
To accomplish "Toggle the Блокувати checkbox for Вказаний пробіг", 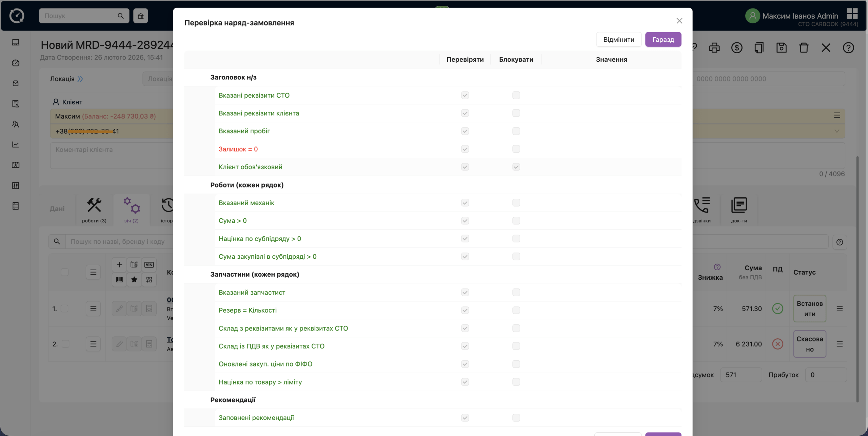I will [x=516, y=131].
